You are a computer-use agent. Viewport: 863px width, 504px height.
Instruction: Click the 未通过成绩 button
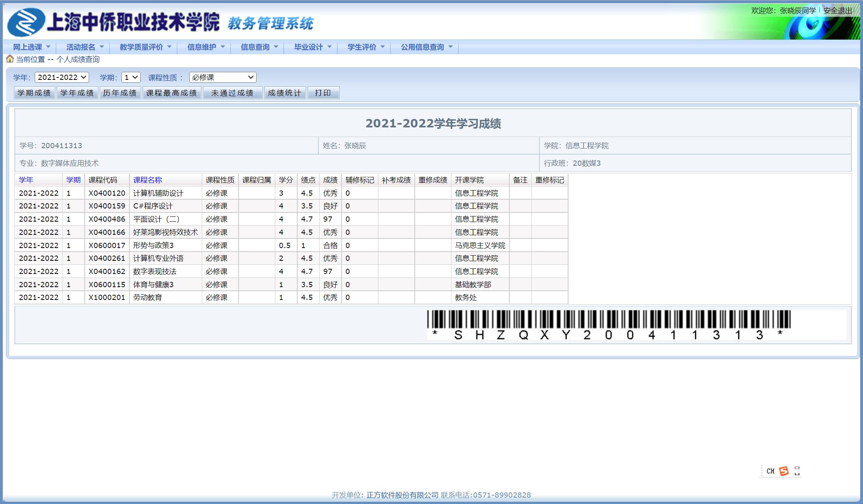[x=233, y=93]
